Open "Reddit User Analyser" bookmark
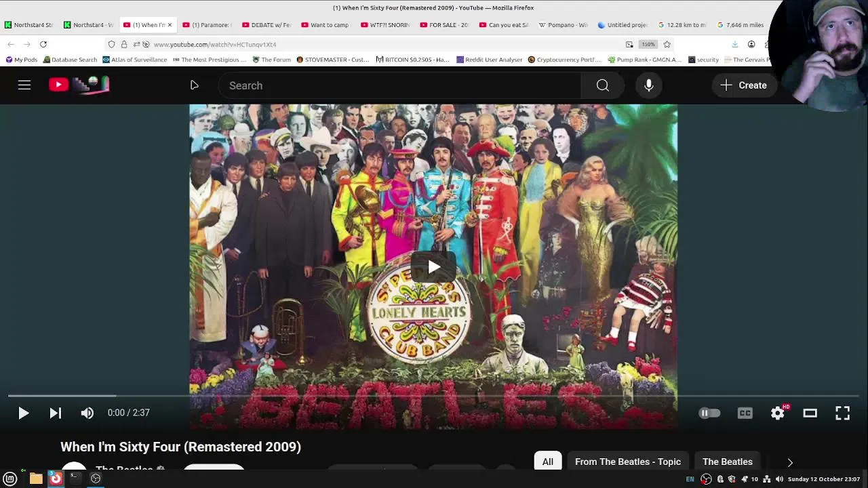The width and height of the screenshot is (868, 488). [489, 60]
